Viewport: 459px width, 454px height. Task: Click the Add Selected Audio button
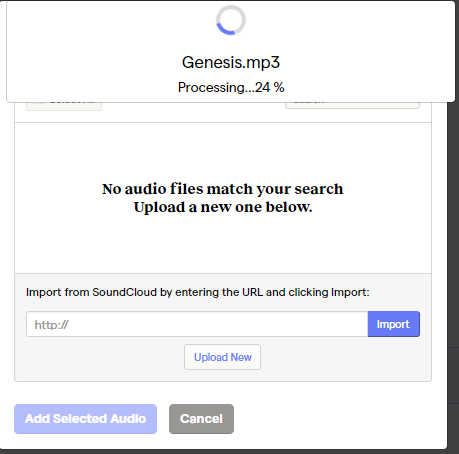point(85,419)
